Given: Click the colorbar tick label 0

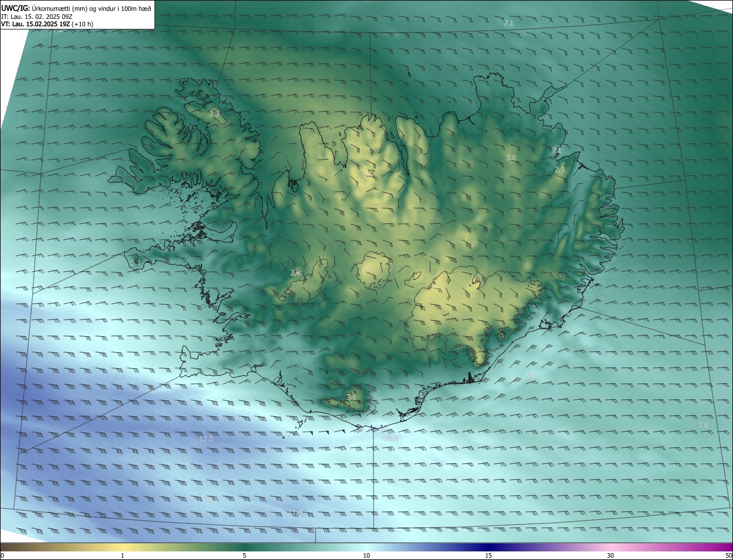Looking at the screenshot, I should (x=2, y=555).
